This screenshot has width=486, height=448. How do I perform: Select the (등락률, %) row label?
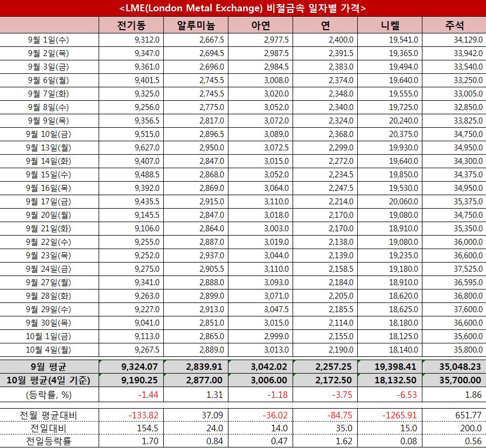48,395
